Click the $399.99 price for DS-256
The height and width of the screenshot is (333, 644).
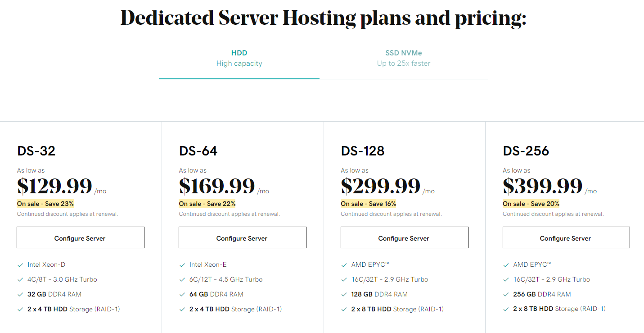pyautogui.click(x=543, y=186)
